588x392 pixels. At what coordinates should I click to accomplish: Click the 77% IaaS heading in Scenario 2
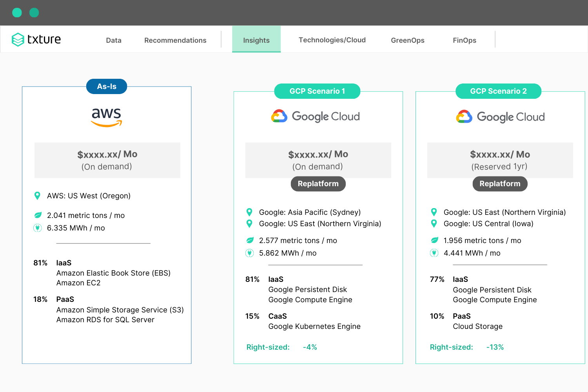(449, 279)
